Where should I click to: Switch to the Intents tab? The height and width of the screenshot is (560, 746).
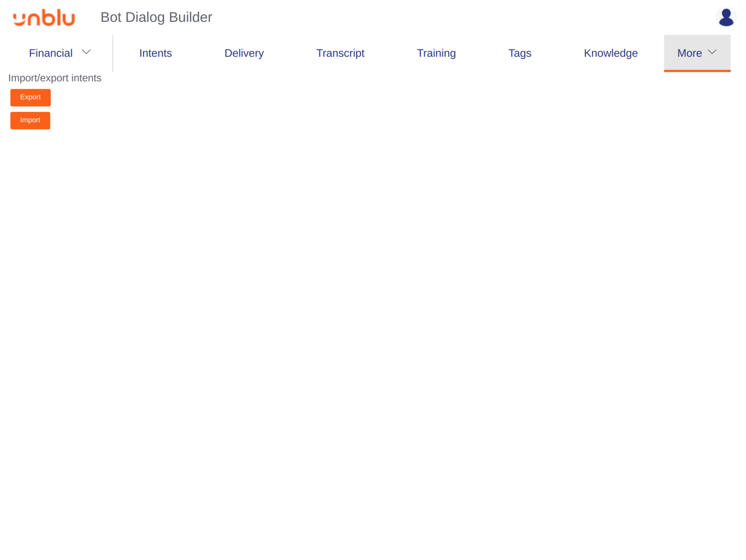pyautogui.click(x=156, y=53)
